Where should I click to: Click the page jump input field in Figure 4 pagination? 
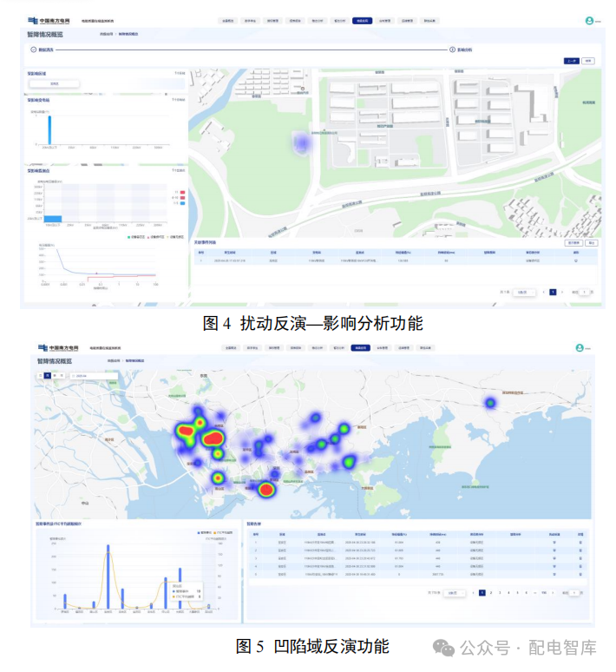(x=585, y=293)
